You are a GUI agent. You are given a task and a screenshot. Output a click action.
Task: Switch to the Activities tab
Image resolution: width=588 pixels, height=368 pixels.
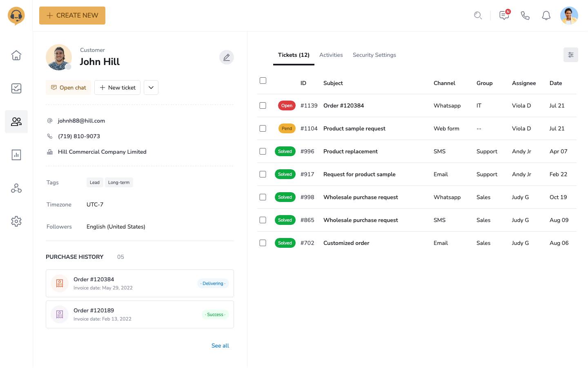331,55
